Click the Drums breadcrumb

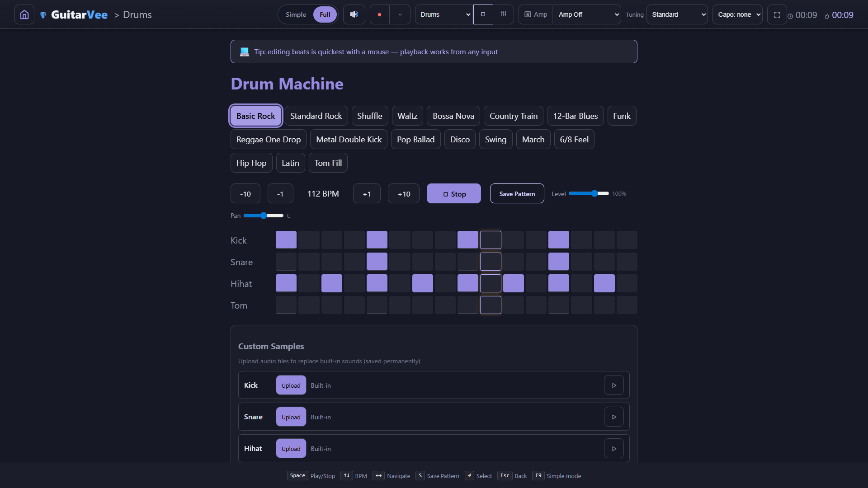pos(137,14)
